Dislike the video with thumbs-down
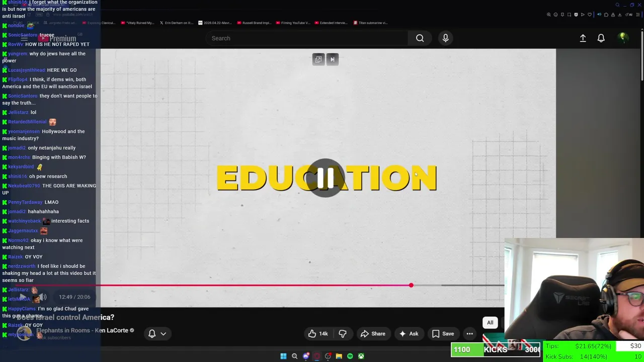This screenshot has height=362, width=644. coord(343,334)
